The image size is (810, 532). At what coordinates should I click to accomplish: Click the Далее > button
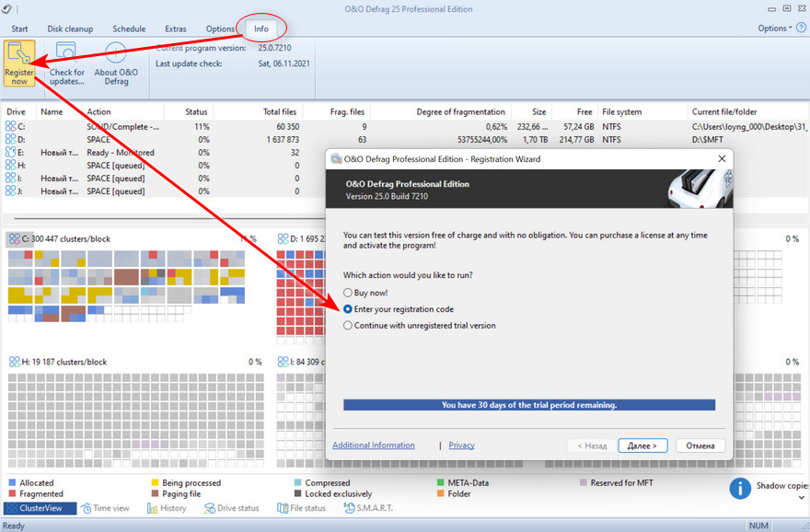642,445
